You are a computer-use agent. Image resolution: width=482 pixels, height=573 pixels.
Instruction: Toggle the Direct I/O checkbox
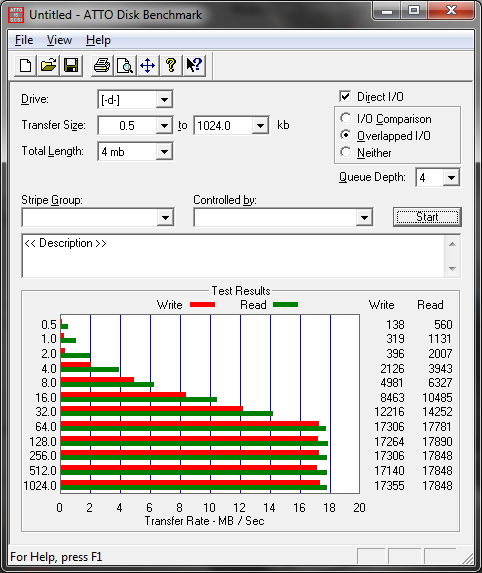coord(345,96)
